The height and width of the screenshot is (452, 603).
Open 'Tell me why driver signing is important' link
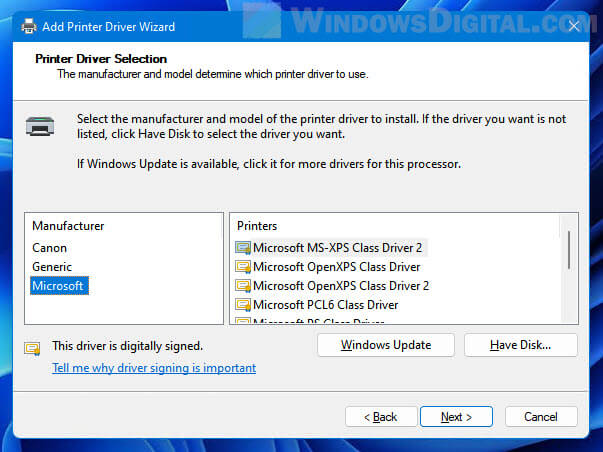(154, 368)
